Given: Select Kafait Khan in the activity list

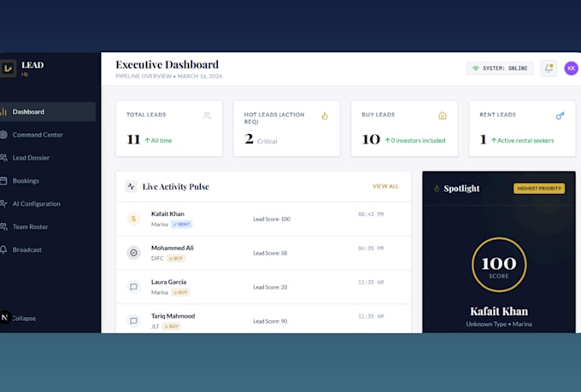Looking at the screenshot, I should (x=263, y=219).
